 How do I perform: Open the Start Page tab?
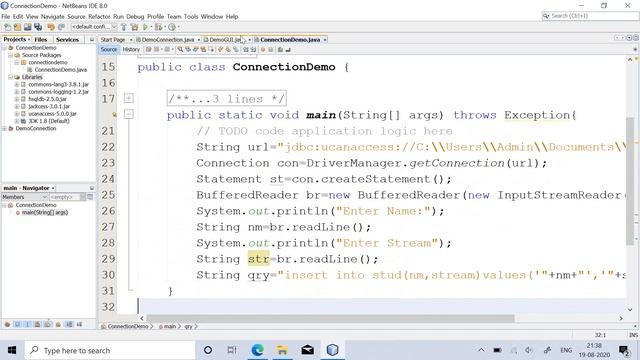[113, 40]
